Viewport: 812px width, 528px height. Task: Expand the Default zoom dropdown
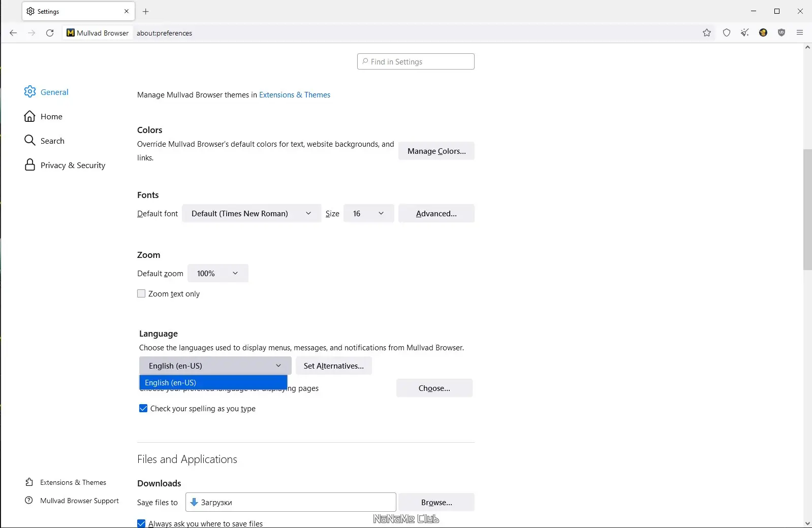(x=218, y=274)
